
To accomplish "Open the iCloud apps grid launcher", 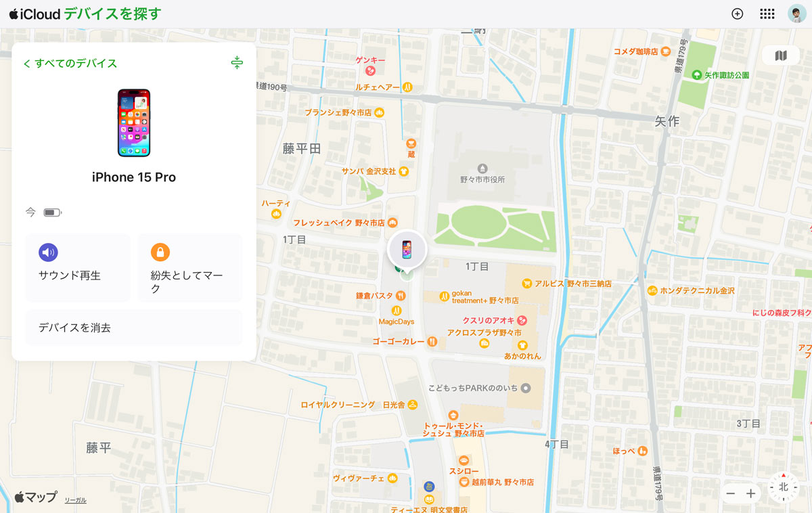I will (x=767, y=14).
